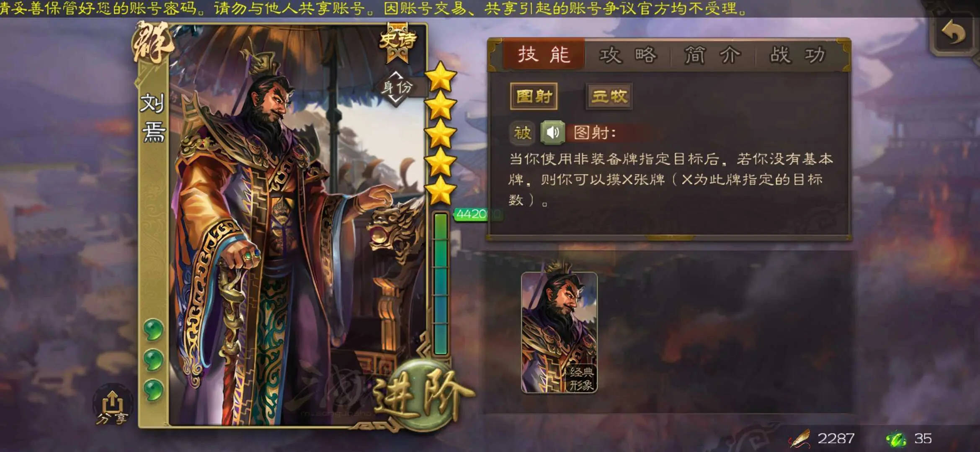The height and width of the screenshot is (452, 980).
Task: Play the 图射 skill voice audio
Action: [553, 133]
